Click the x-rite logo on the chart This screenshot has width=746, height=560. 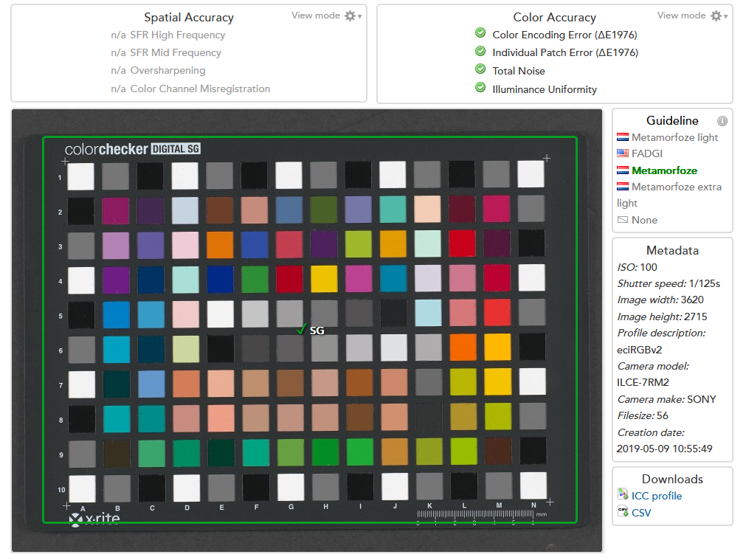(94, 519)
